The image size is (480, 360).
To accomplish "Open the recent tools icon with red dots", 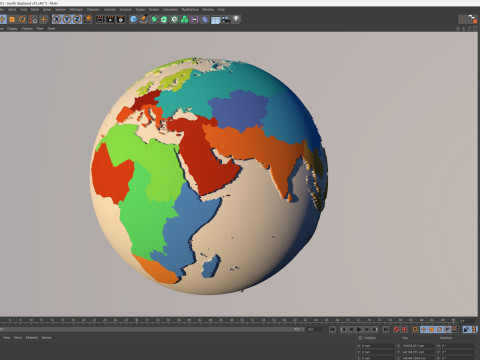I will [33, 19].
